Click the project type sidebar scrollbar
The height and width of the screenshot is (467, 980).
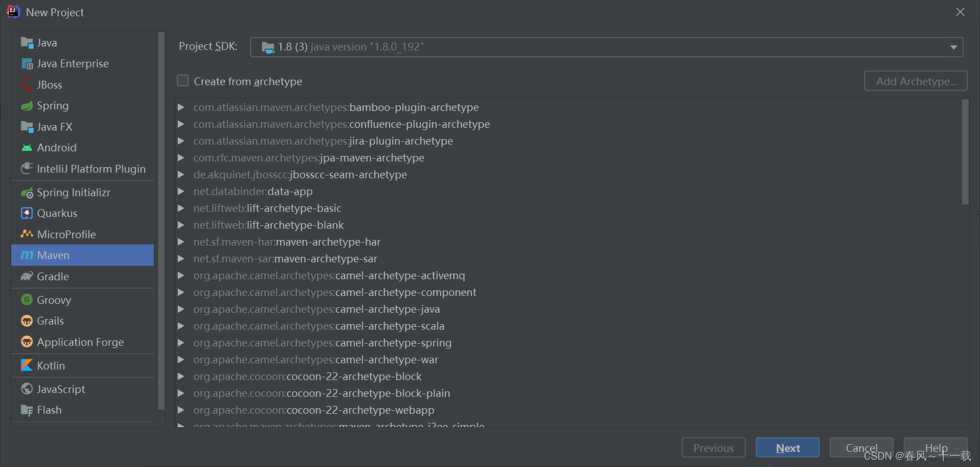point(161,221)
